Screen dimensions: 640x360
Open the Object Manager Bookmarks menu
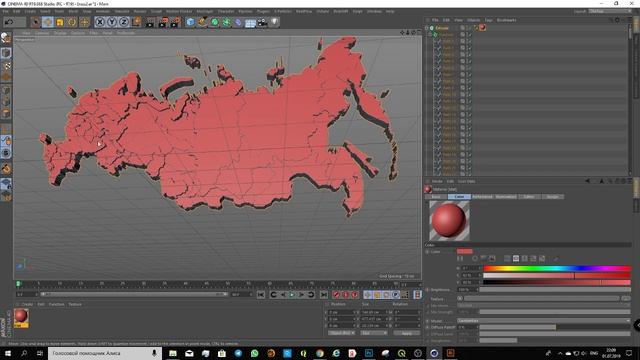(x=507, y=20)
